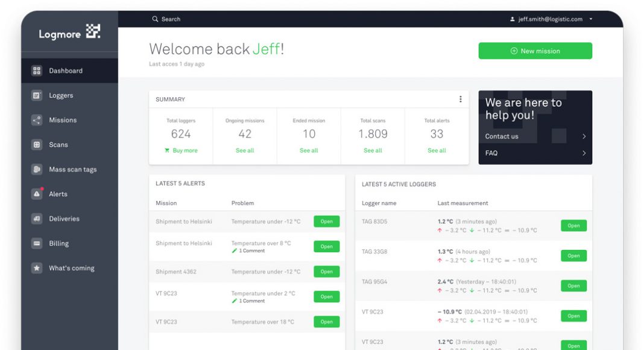Screen dimensions: 644x350
Task: Click the pencil comment icon under Temperature under 2 °C
Action: point(234,301)
